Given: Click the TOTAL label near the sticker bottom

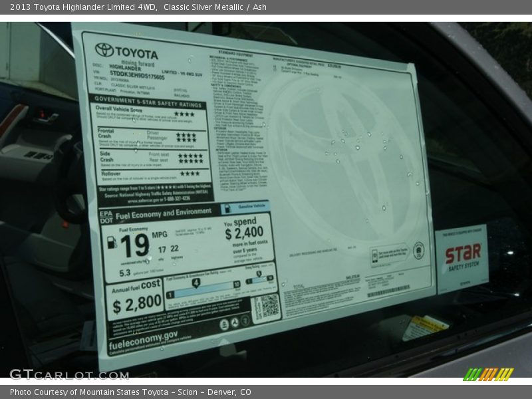Looking at the screenshot, I should pyautogui.click(x=299, y=287).
